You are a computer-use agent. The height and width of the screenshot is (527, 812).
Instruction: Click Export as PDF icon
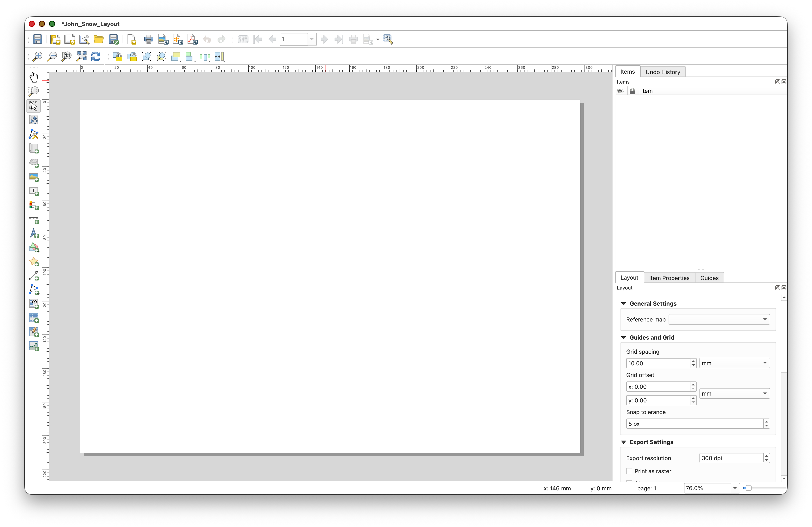[192, 39]
